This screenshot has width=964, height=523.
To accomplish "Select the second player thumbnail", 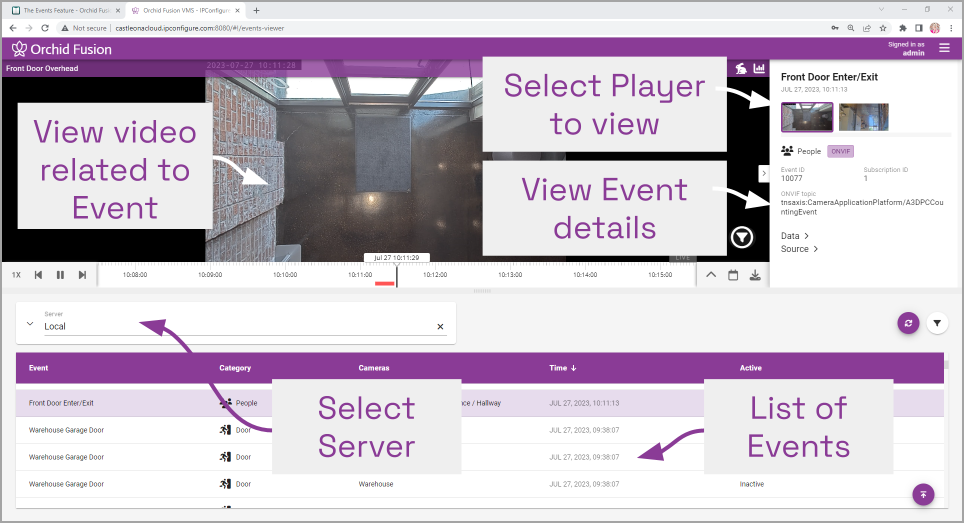I will tap(863, 117).
